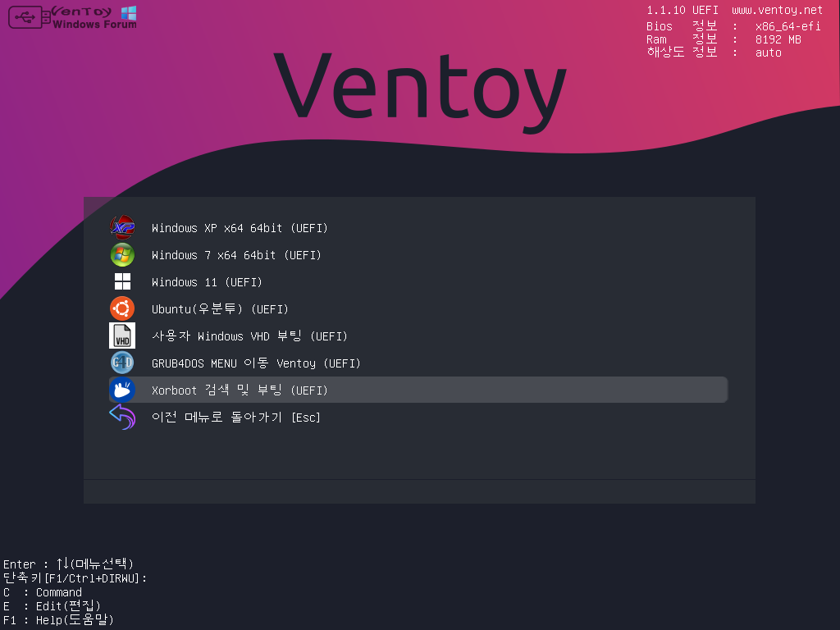Click the orange Ubuntu logo icon

coord(122,309)
